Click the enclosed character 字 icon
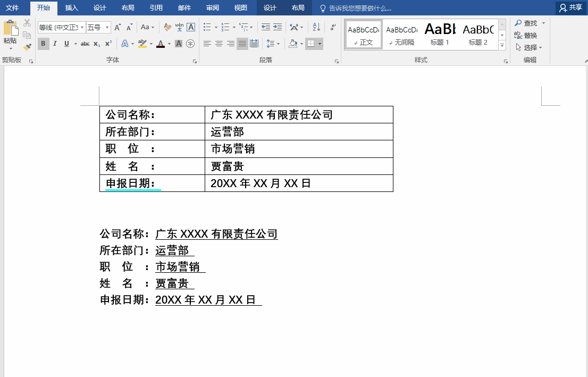Viewport: 588px width, 377px height. (190, 44)
